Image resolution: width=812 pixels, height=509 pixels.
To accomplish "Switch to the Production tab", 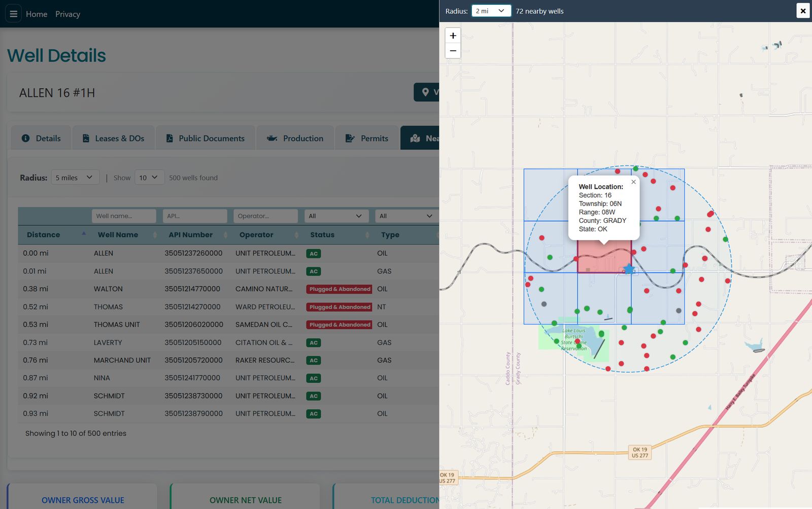I will [x=295, y=138].
